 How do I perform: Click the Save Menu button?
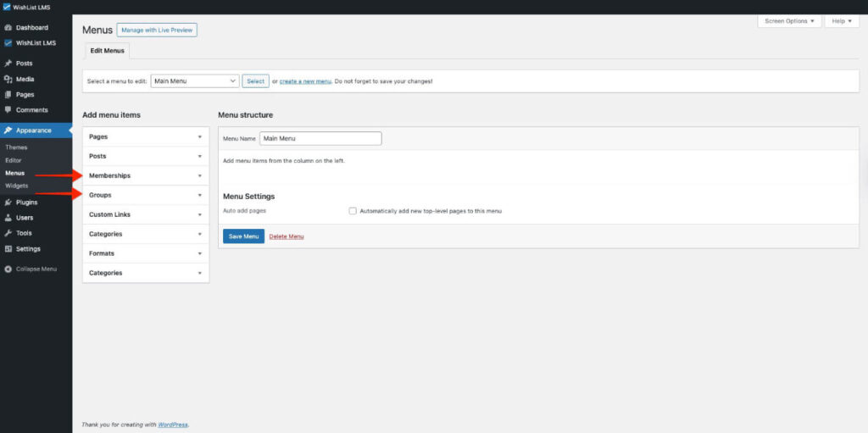tap(243, 236)
